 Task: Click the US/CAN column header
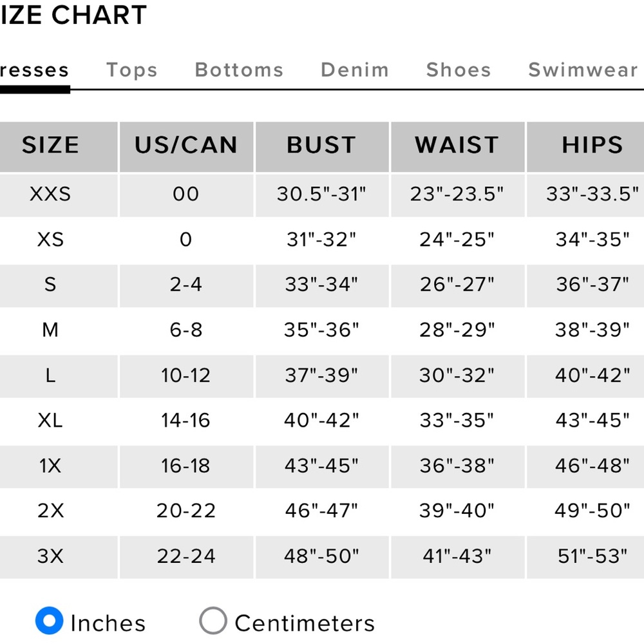tap(187, 147)
